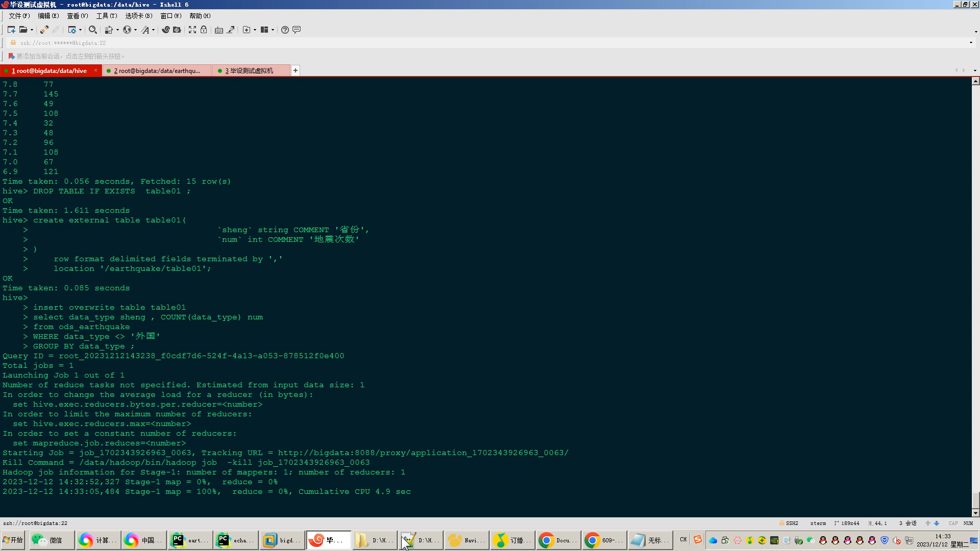This screenshot has height=551, width=980.
Task: Click the New Session toolbar icon
Action: (11, 30)
